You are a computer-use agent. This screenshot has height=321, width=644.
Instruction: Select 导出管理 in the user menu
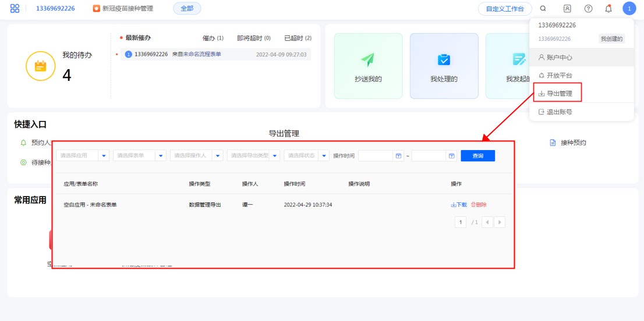pos(558,94)
